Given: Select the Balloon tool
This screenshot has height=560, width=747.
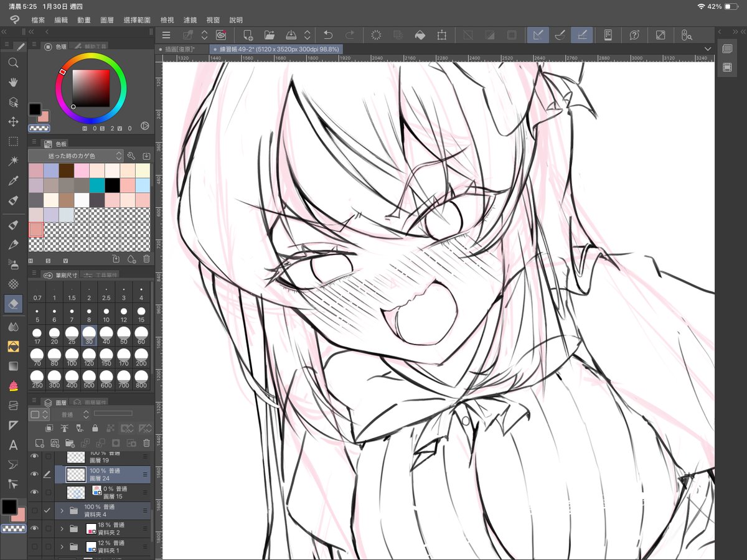Looking at the screenshot, I should pyautogui.click(x=13, y=465).
